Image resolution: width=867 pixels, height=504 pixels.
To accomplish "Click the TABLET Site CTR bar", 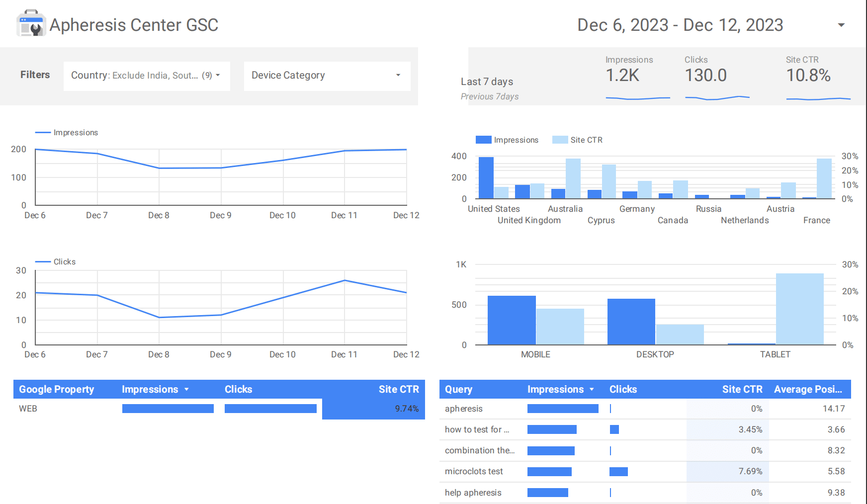I will tap(800, 309).
